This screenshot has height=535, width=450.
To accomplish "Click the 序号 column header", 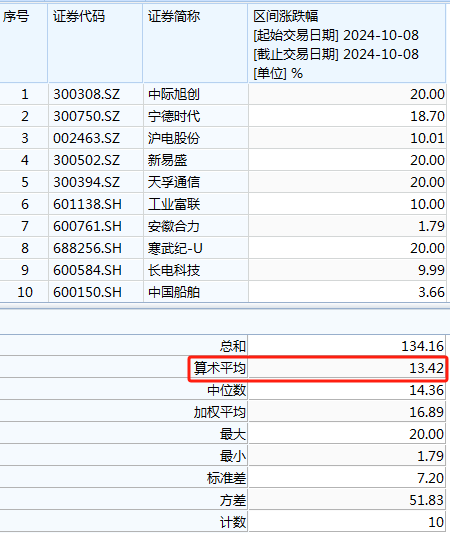I will click(16, 16).
